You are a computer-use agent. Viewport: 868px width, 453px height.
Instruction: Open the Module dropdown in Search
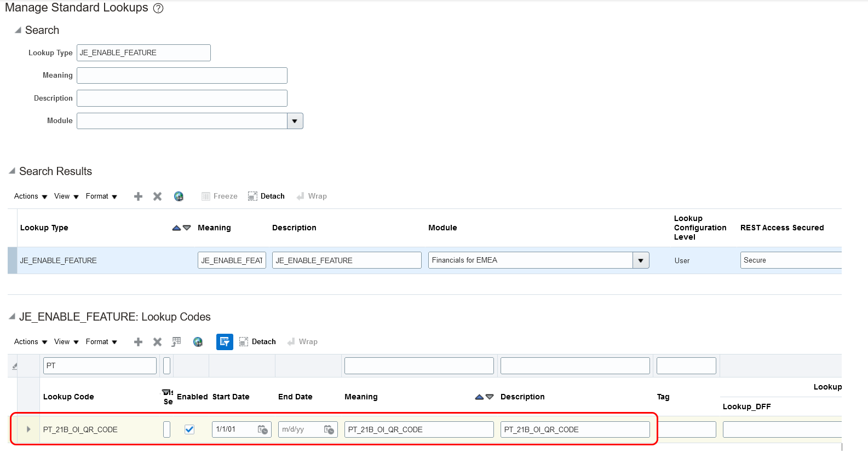[295, 121]
